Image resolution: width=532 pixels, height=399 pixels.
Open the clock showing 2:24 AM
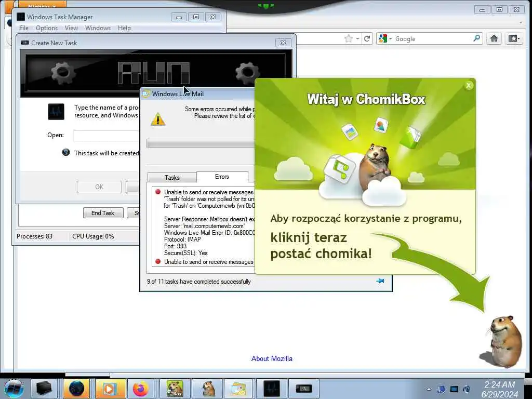[499, 389]
